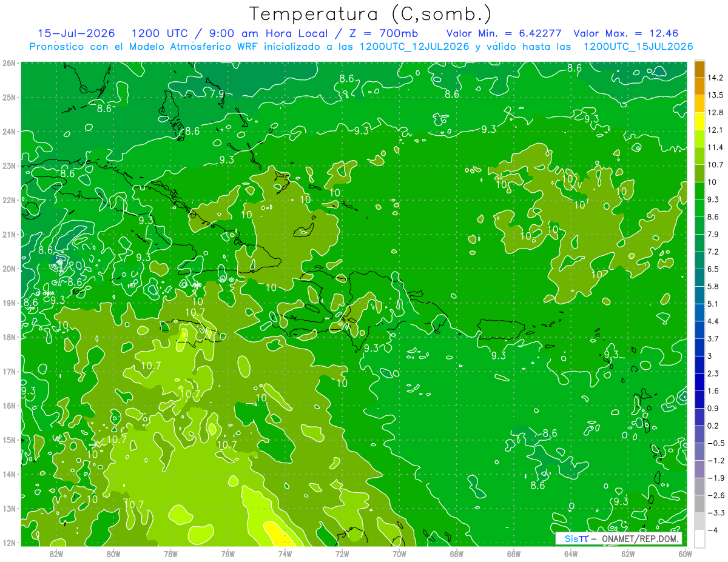Screen dimensions: 728x562
Task: Click the -1.2 colorbar label
Action: (x=715, y=460)
